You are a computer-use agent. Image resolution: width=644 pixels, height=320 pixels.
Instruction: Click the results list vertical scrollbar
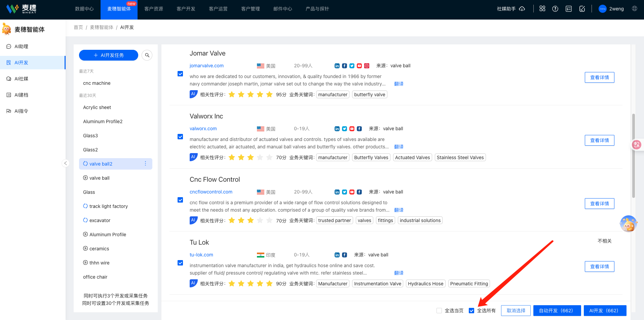(634, 155)
